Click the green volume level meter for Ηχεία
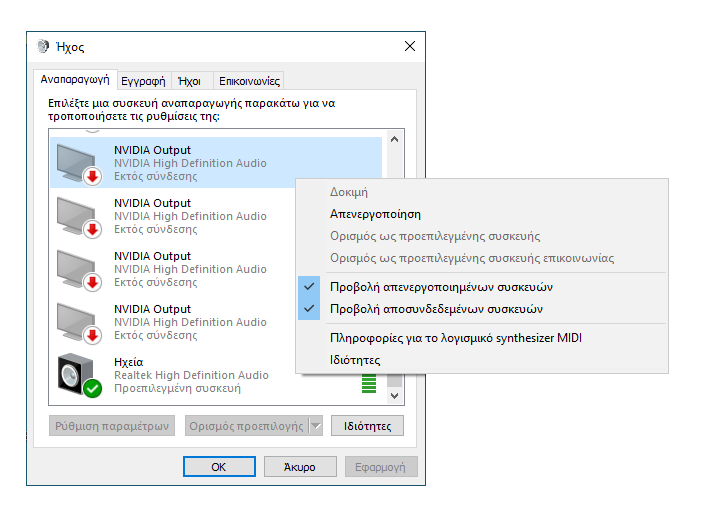Image resolution: width=702 pixels, height=515 pixels. [369, 383]
